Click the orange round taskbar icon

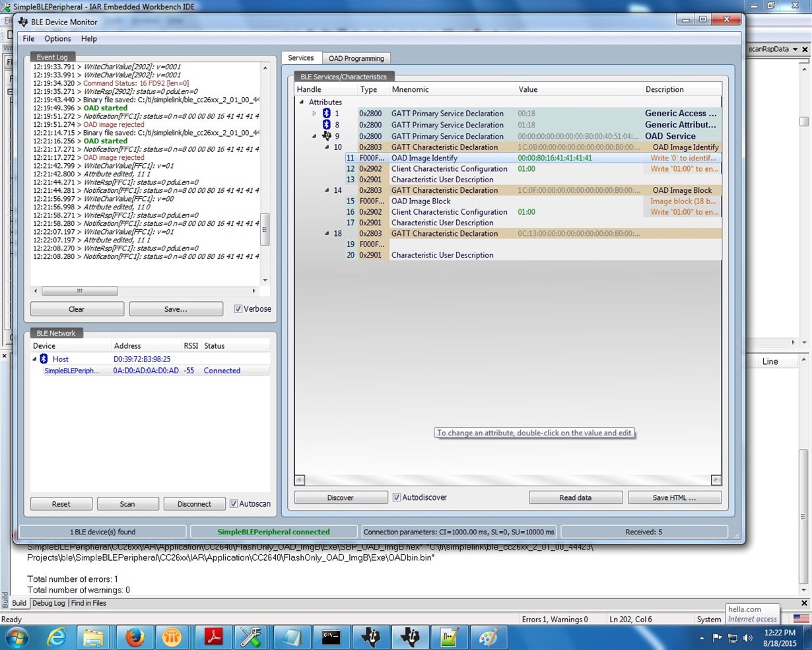point(172,637)
